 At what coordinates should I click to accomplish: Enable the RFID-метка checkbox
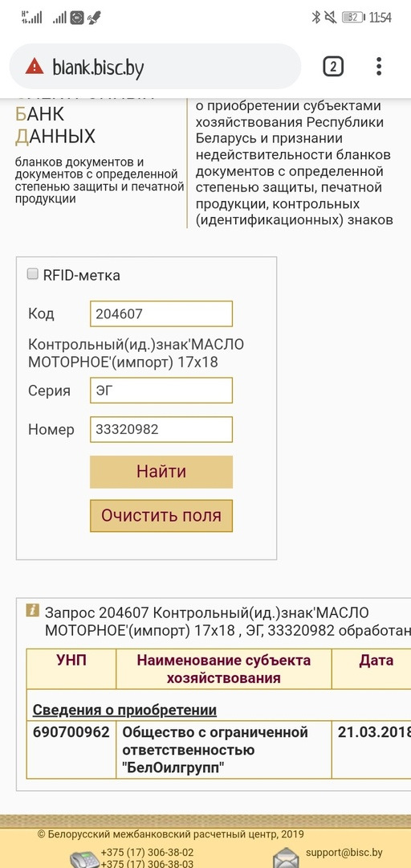click(x=33, y=274)
